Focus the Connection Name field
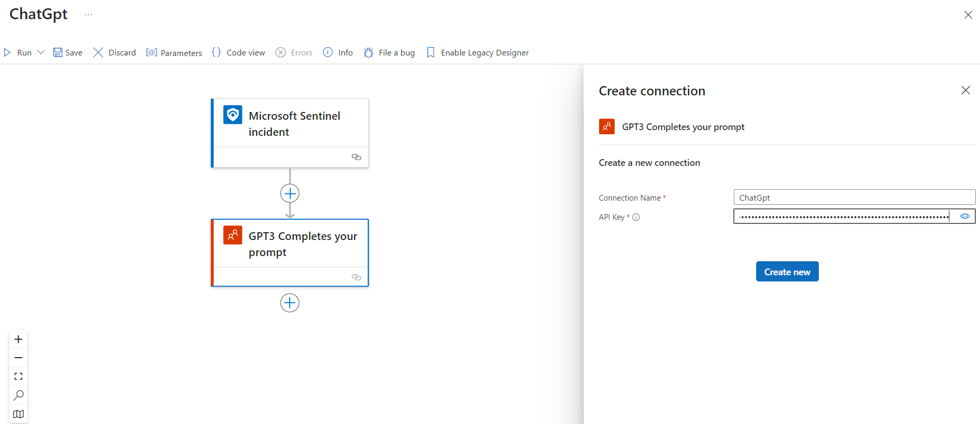Viewport: 980px width, 424px height. [854, 197]
